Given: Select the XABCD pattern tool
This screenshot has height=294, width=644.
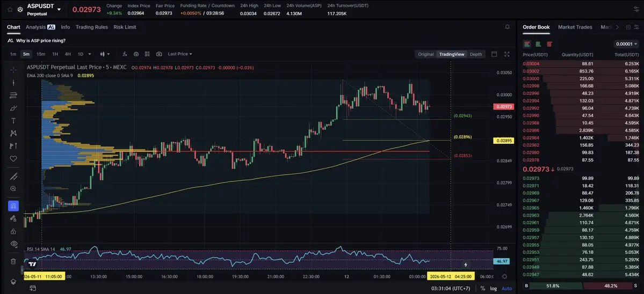Looking at the screenshot, I should pos(13,133).
